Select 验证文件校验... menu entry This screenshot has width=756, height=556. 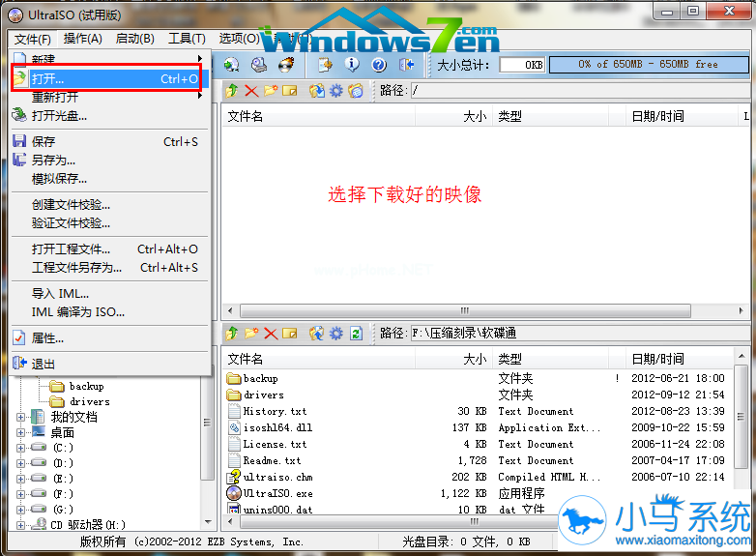109,223
